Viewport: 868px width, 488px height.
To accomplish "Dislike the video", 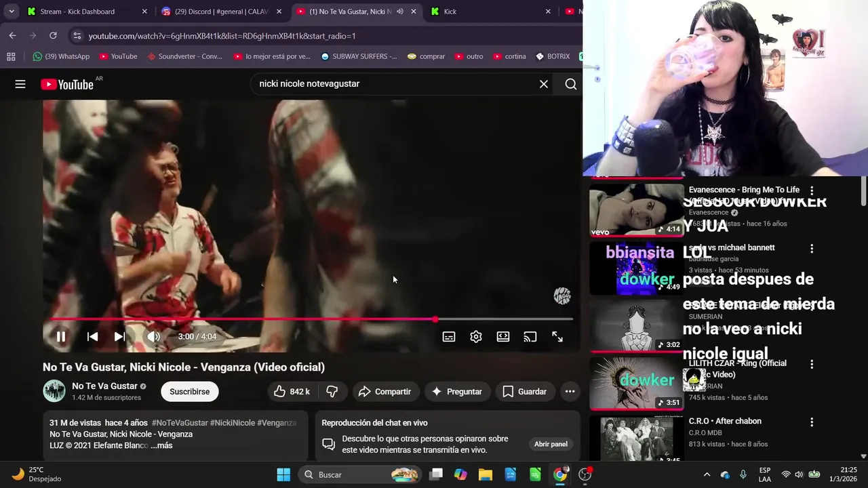I will click(332, 391).
